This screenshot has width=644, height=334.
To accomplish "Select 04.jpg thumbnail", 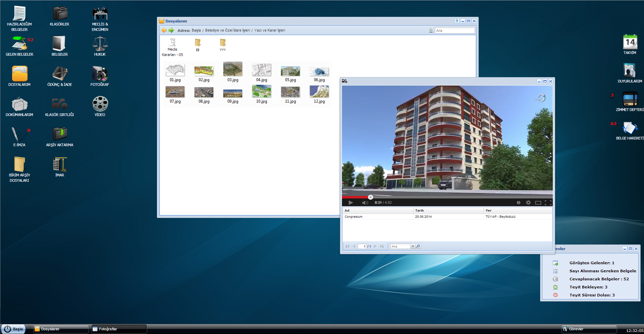I will click(x=261, y=70).
